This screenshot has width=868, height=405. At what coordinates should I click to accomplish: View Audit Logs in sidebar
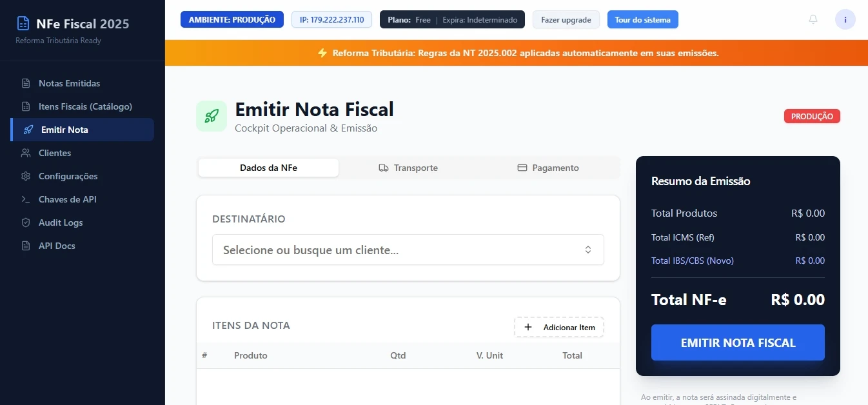(61, 222)
